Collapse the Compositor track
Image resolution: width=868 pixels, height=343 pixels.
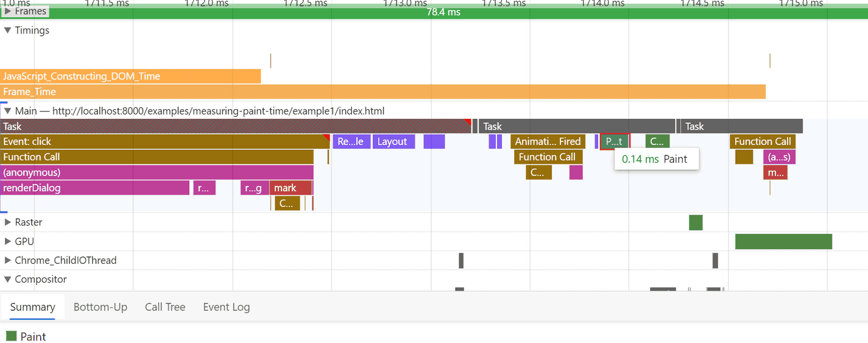pyautogui.click(x=8, y=279)
